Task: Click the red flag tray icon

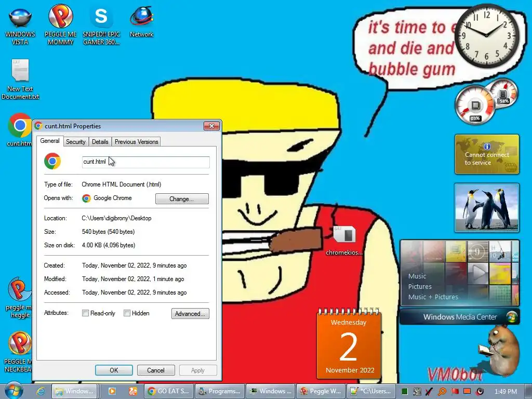Action: click(455, 392)
